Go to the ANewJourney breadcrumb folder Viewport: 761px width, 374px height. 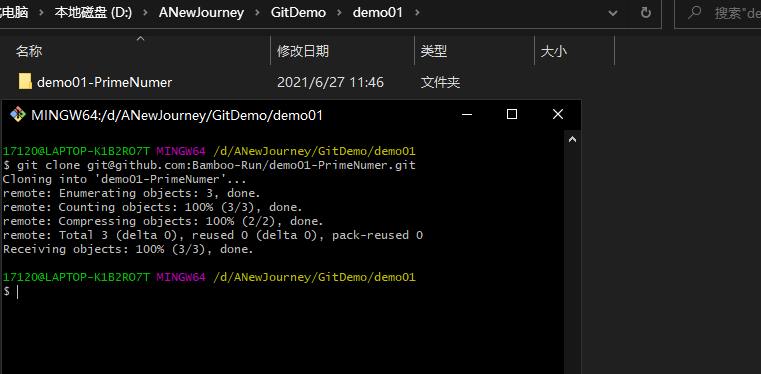[x=201, y=13]
